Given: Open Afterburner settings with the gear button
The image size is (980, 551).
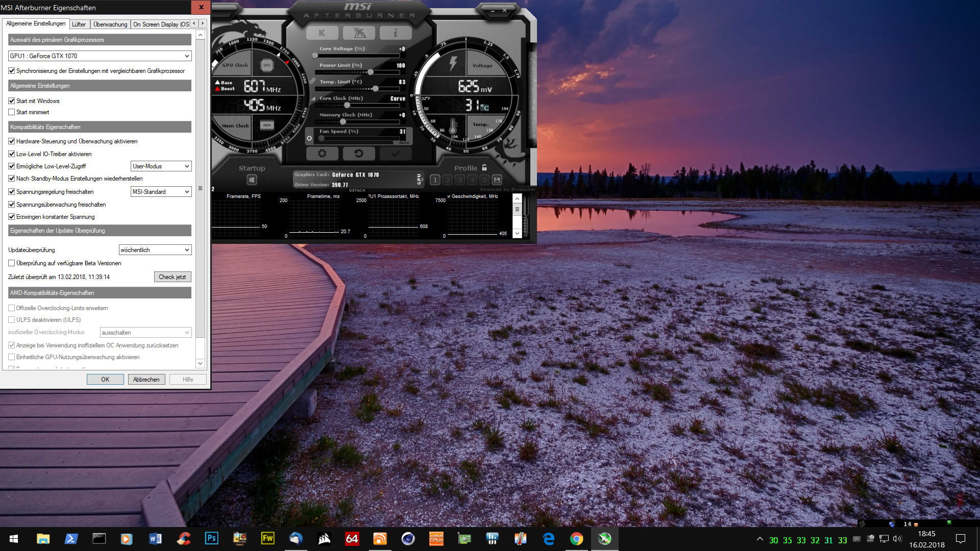Looking at the screenshot, I should point(322,153).
